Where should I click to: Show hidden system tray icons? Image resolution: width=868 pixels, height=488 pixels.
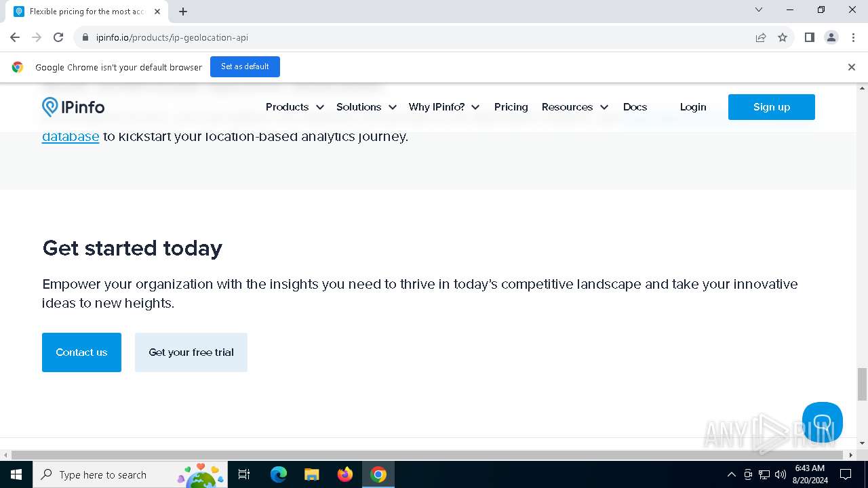pyautogui.click(x=731, y=474)
